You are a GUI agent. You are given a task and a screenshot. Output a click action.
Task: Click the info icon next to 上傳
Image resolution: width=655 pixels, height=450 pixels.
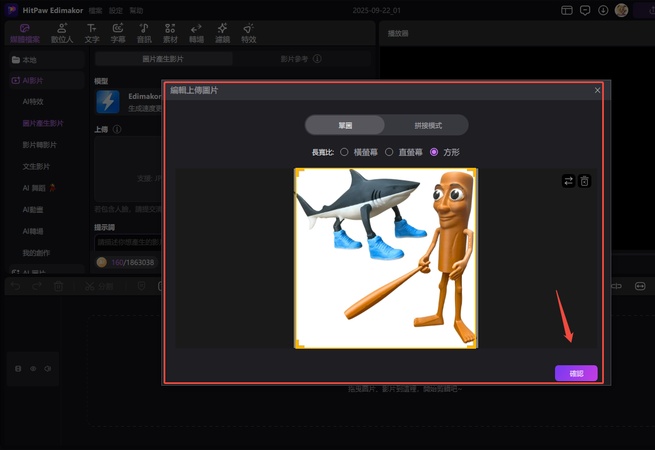point(117,129)
